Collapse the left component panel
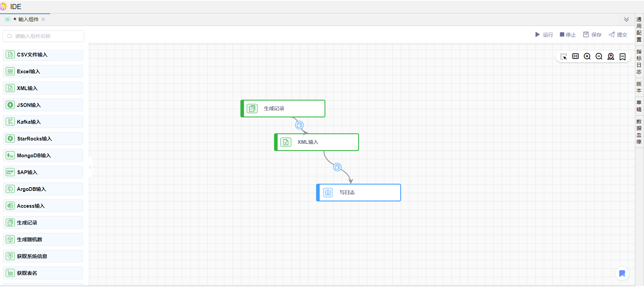The height and width of the screenshot is (287, 644). 90,167
